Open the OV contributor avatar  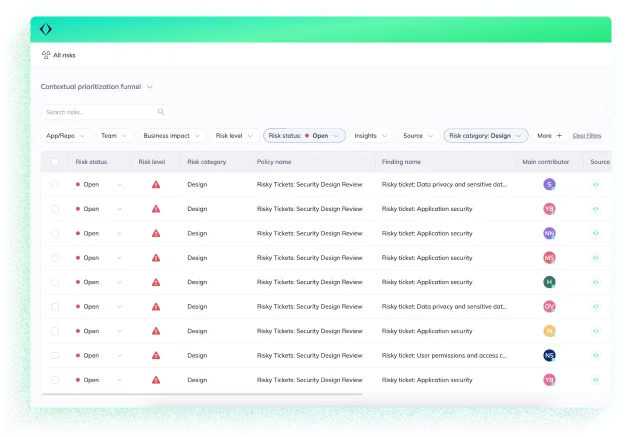point(549,307)
